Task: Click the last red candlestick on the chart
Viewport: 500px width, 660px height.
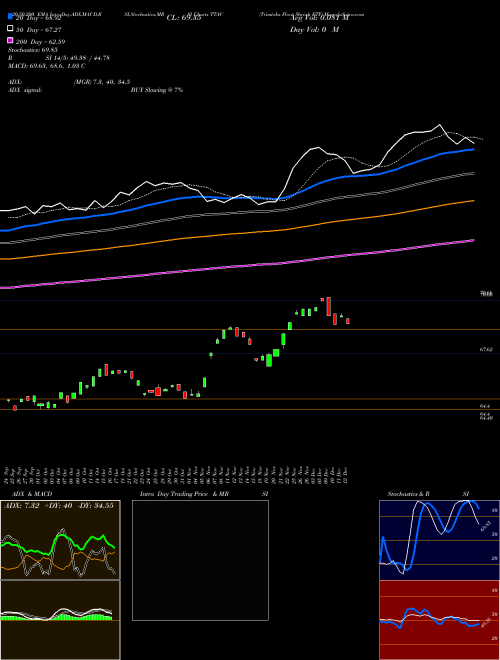Action: tap(348, 321)
